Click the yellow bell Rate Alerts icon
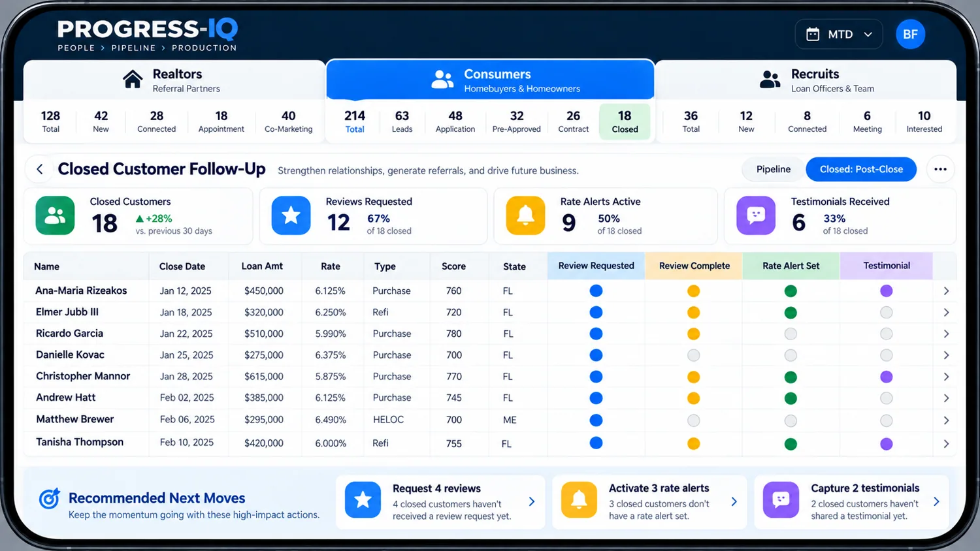 pyautogui.click(x=525, y=215)
